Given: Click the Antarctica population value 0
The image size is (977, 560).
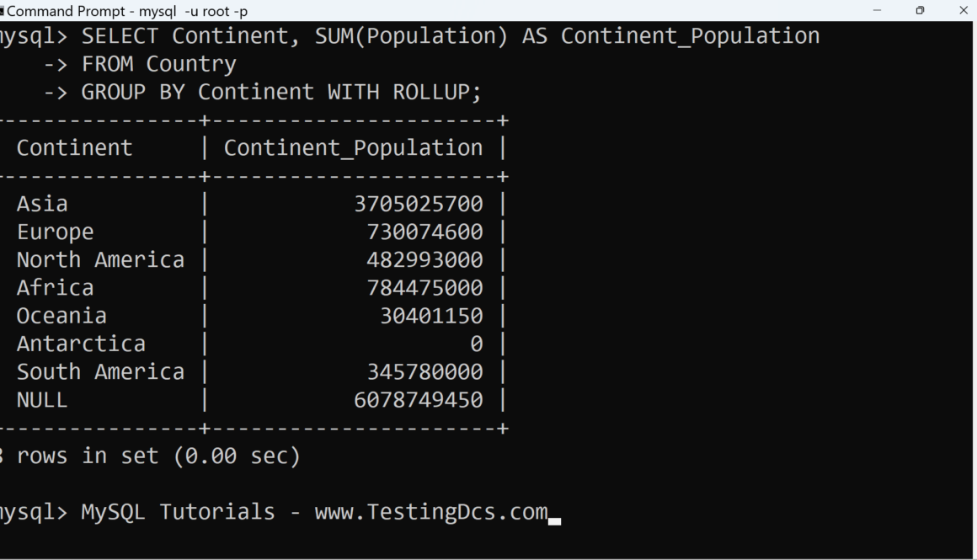Looking at the screenshot, I should pos(477,344).
